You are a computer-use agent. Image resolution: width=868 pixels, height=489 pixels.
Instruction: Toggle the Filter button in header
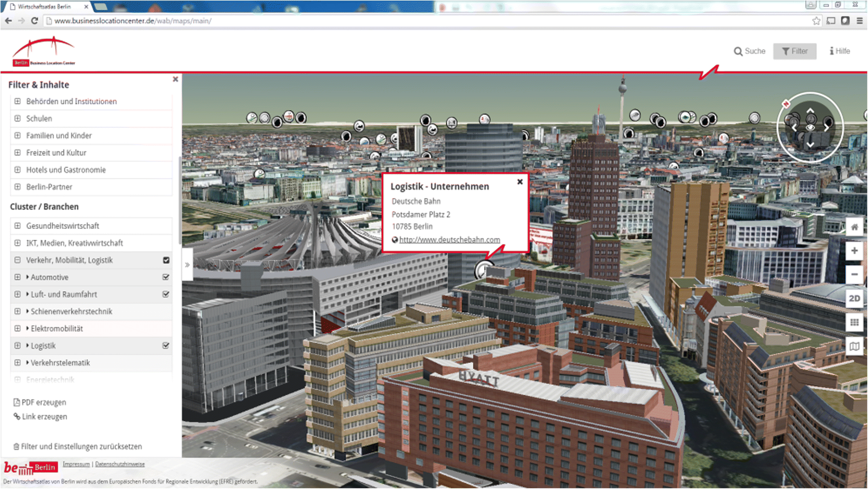click(x=795, y=51)
